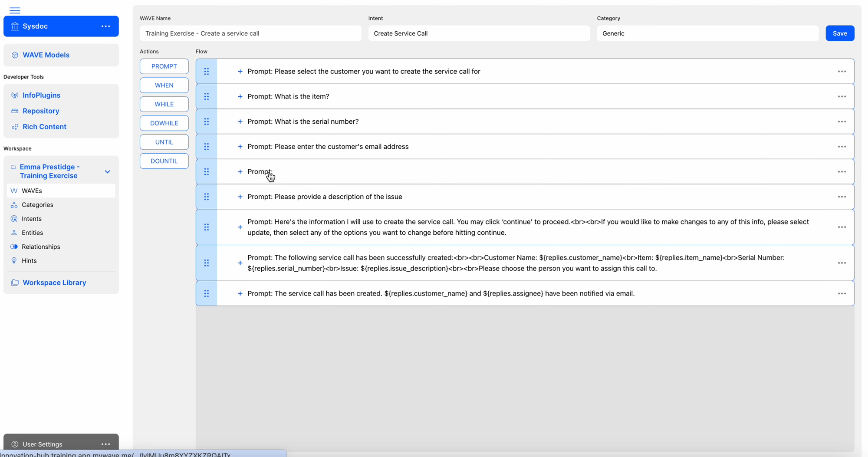This screenshot has height=457, width=868.
Task: Expand email address prompt with plus
Action: 240,147
